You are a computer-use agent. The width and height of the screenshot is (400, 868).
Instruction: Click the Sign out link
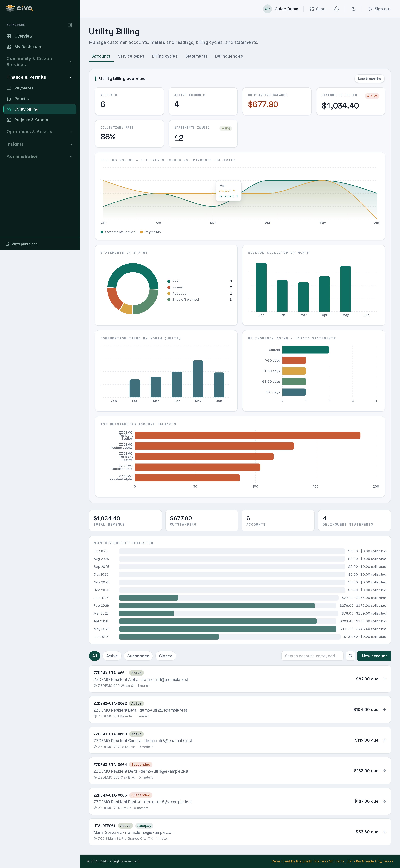(379, 9)
